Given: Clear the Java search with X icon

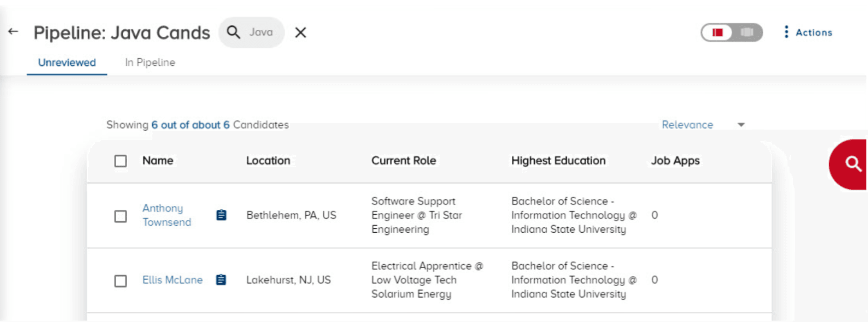Looking at the screenshot, I should coord(300,32).
